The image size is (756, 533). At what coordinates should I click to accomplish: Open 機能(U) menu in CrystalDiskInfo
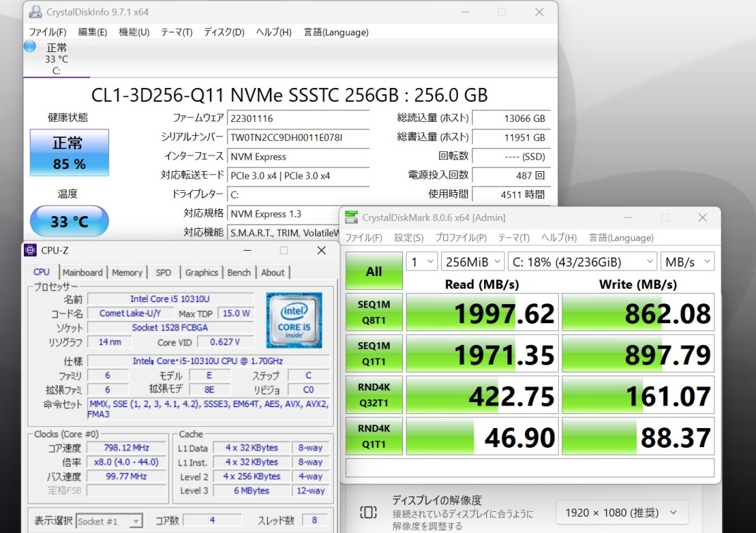(134, 32)
